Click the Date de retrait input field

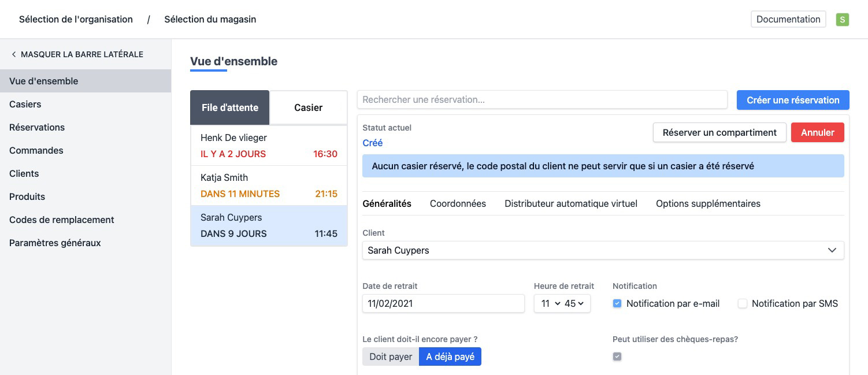[x=443, y=303]
